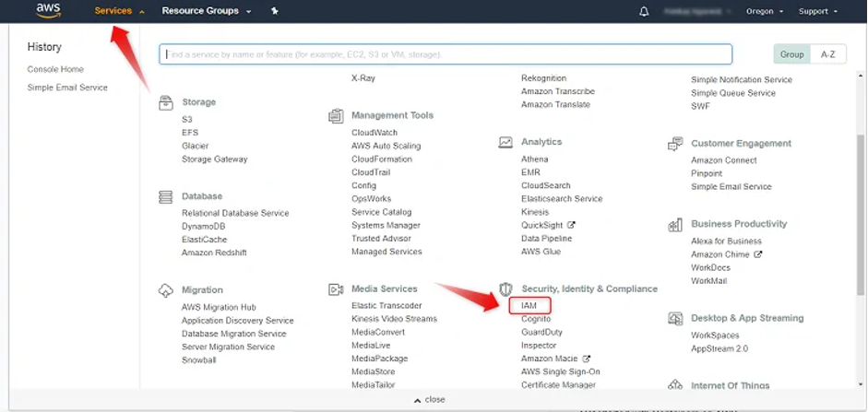This screenshot has height=412, width=868.
Task: Click the AWS logo icon
Action: click(48, 10)
